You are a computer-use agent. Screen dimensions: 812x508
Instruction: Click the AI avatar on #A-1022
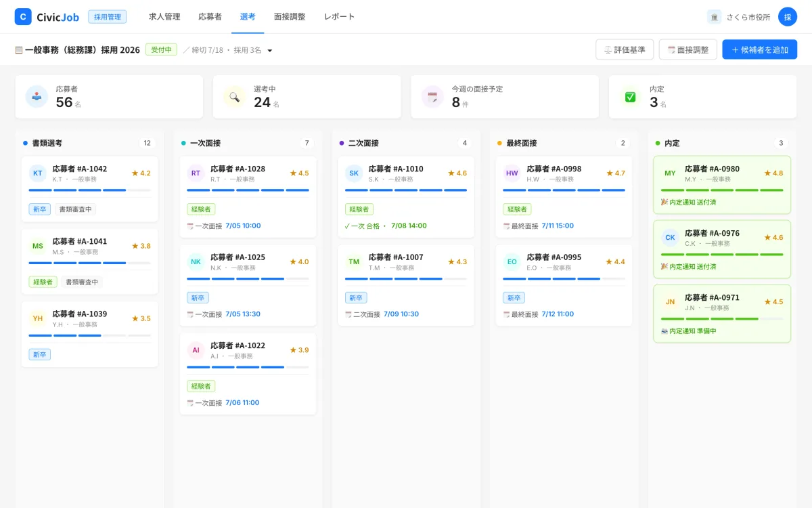point(196,350)
